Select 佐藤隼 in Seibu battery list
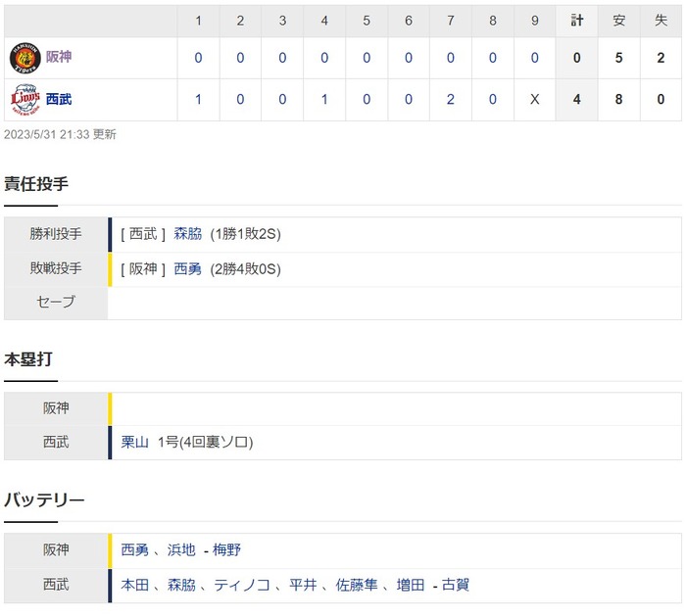 tap(357, 585)
